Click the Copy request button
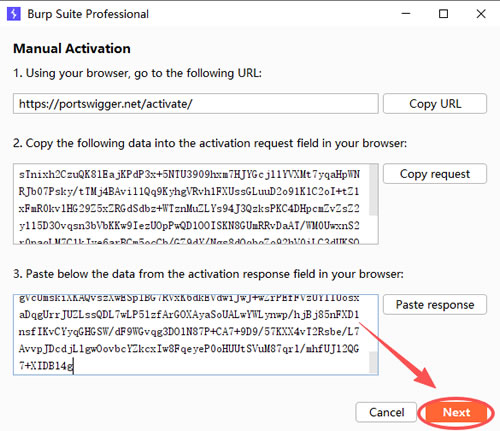 (x=435, y=174)
